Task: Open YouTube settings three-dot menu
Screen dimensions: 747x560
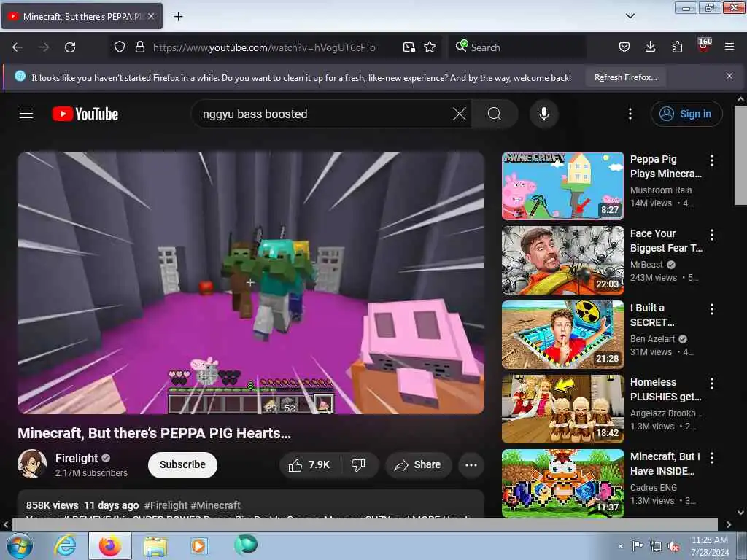Action: coord(630,114)
